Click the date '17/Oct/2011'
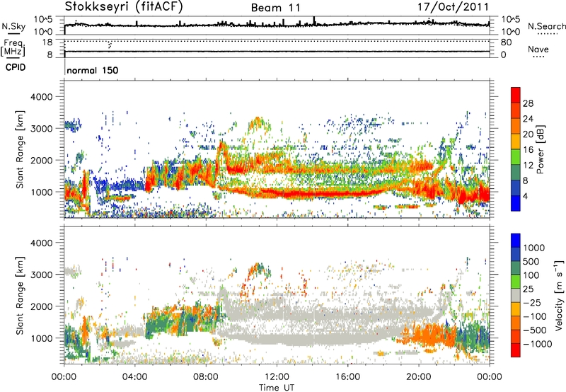566x392 pixels. [454, 7]
